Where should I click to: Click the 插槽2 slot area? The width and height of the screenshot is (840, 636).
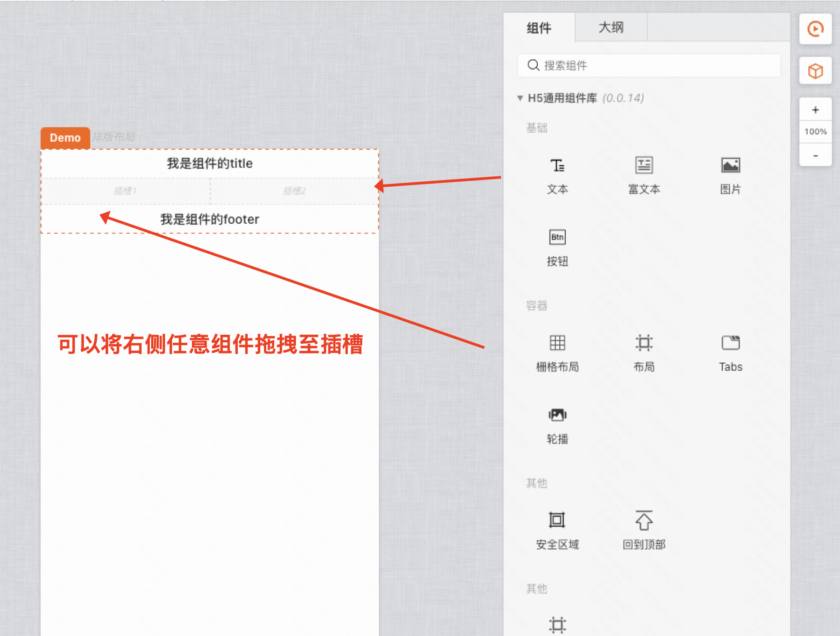pyautogui.click(x=295, y=191)
